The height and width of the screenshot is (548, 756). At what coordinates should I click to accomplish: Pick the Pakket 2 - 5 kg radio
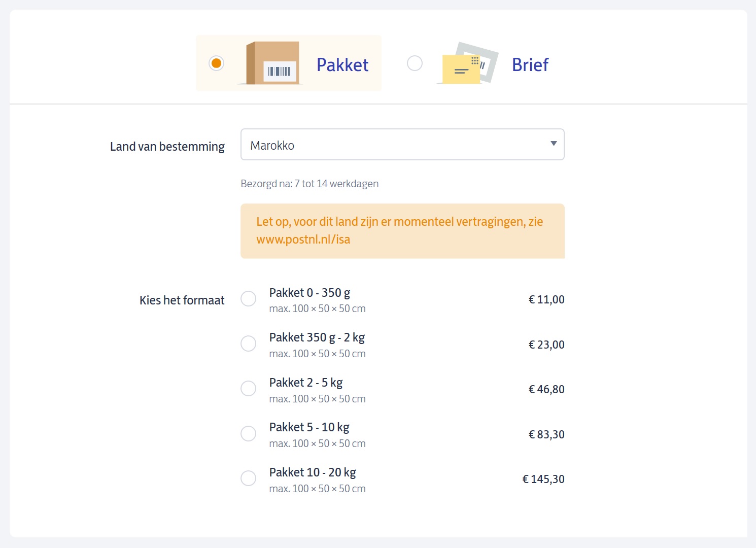point(248,389)
